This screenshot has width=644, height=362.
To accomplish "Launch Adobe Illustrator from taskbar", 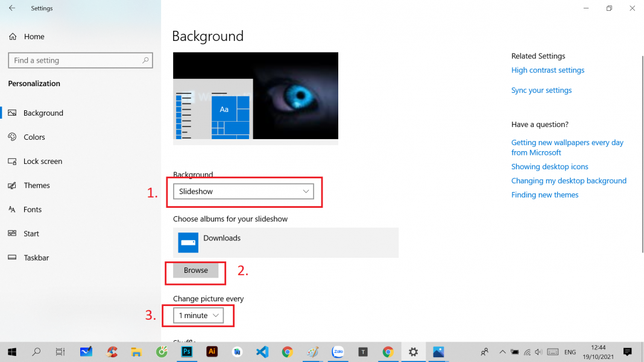I will tap(212, 352).
